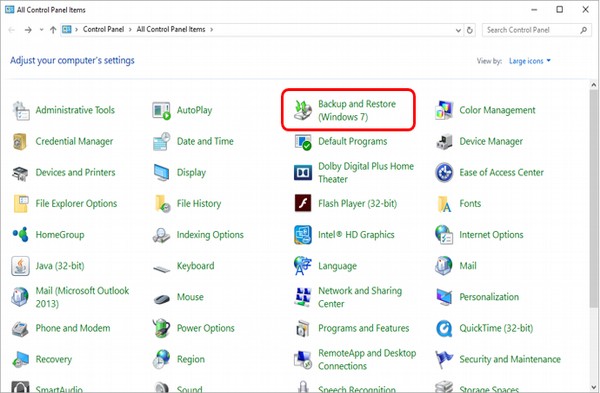This screenshot has width=600, height=393.
Task: Open the QuickTime (32-bit) icon
Action: click(444, 328)
